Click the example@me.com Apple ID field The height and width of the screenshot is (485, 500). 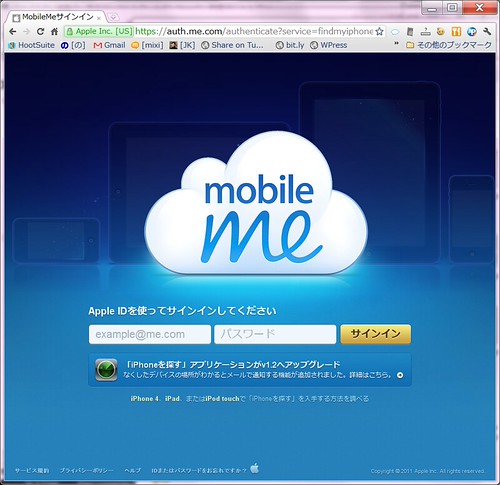pos(150,334)
